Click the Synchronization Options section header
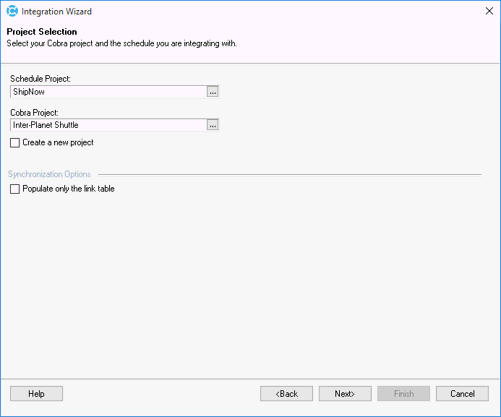The width and height of the screenshot is (501, 417). (x=49, y=174)
